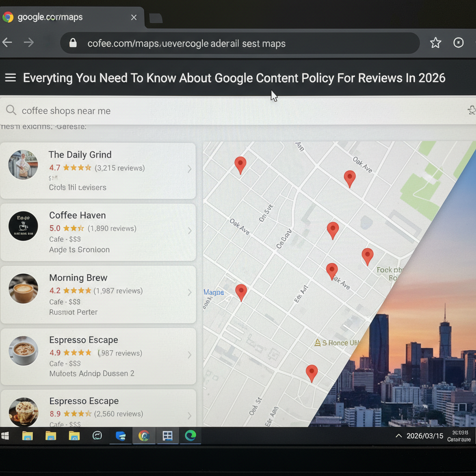The height and width of the screenshot is (476, 476).
Task: Expand chevron on 2,560 reviews card
Action: tap(190, 416)
